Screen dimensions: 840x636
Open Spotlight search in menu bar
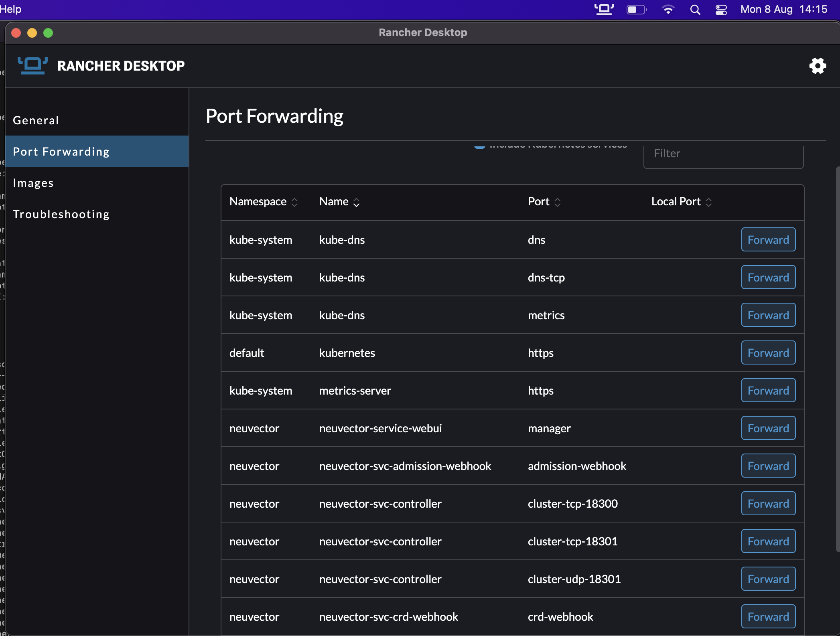tap(695, 9)
